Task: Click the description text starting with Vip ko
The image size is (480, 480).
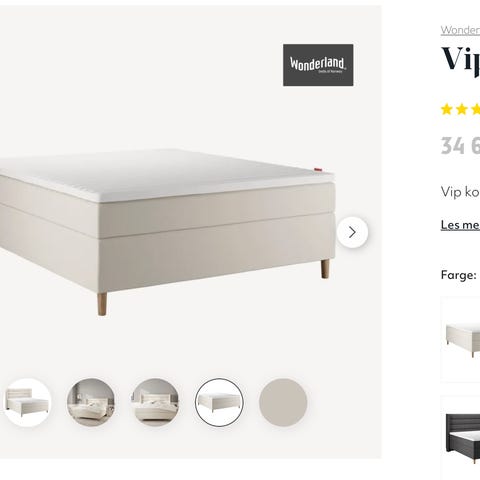Action: point(461,192)
